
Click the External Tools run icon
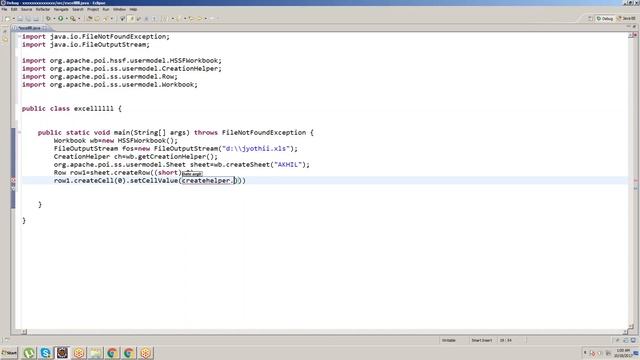coord(73,18)
